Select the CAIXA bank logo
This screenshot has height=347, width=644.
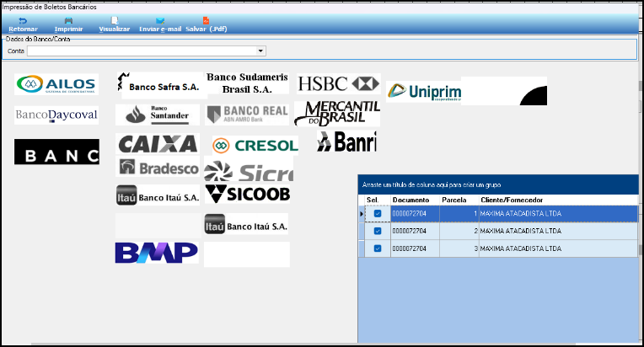point(158,144)
